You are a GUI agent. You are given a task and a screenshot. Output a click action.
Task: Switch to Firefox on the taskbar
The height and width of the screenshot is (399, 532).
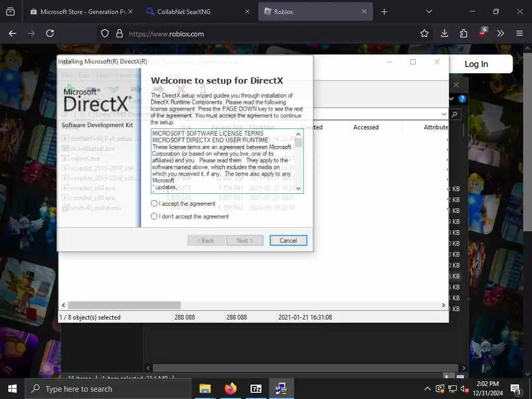pos(230,389)
